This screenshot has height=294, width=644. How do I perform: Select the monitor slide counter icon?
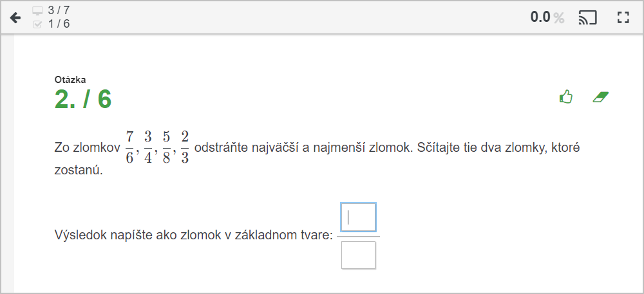[x=37, y=11]
